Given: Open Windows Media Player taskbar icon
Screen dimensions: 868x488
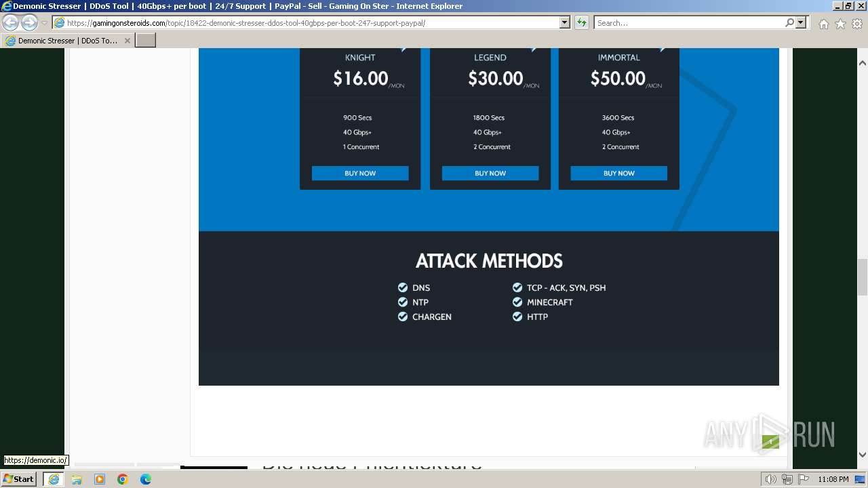Looking at the screenshot, I should 100,479.
